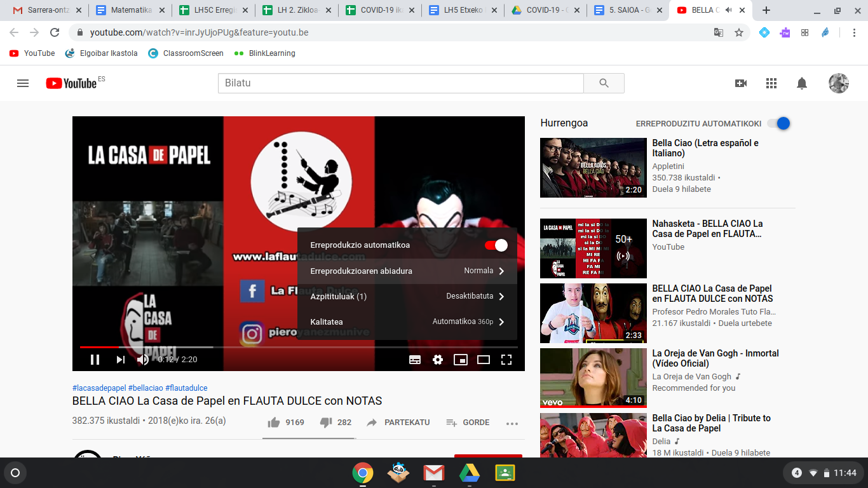
Task: Open more actions three-dot menu below video
Action: point(512,423)
